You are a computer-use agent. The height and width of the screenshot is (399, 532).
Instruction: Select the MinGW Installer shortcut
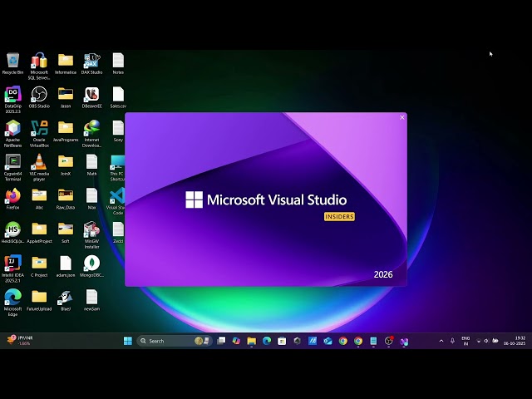(x=91, y=235)
